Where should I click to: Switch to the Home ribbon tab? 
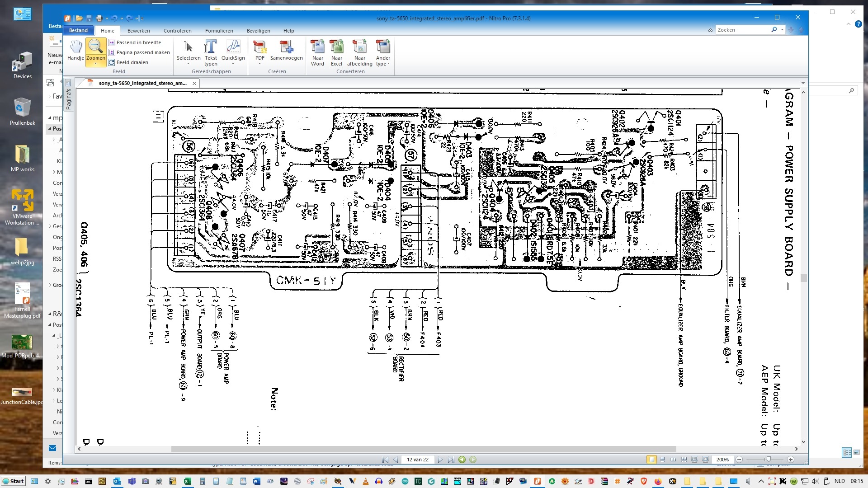(x=108, y=31)
